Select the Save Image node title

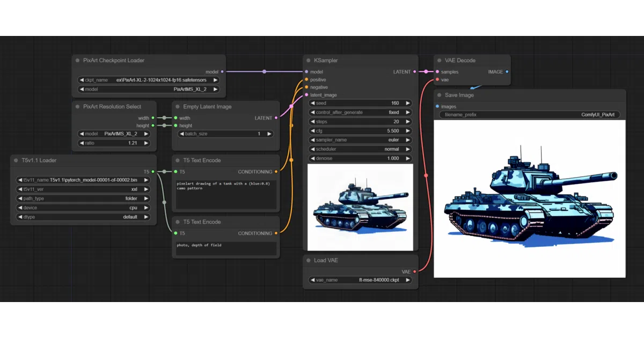tap(459, 95)
